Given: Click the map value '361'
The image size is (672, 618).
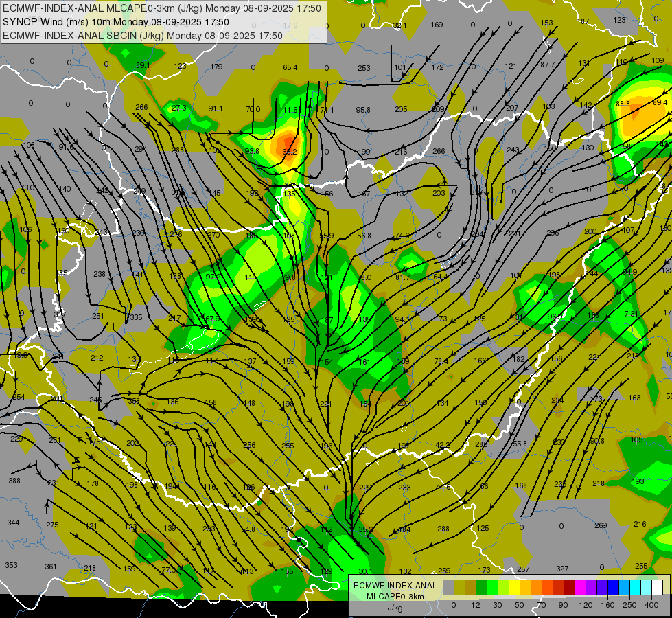Looking at the screenshot, I should coord(51,566).
